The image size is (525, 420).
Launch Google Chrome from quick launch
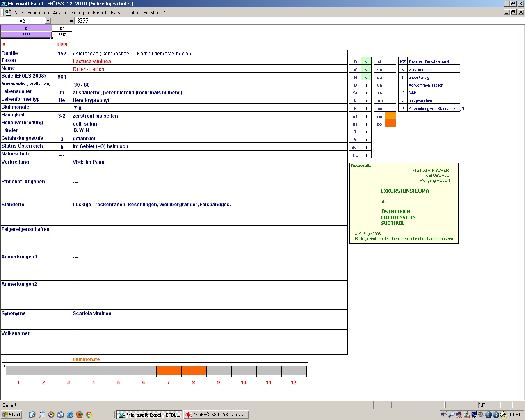coord(89,415)
